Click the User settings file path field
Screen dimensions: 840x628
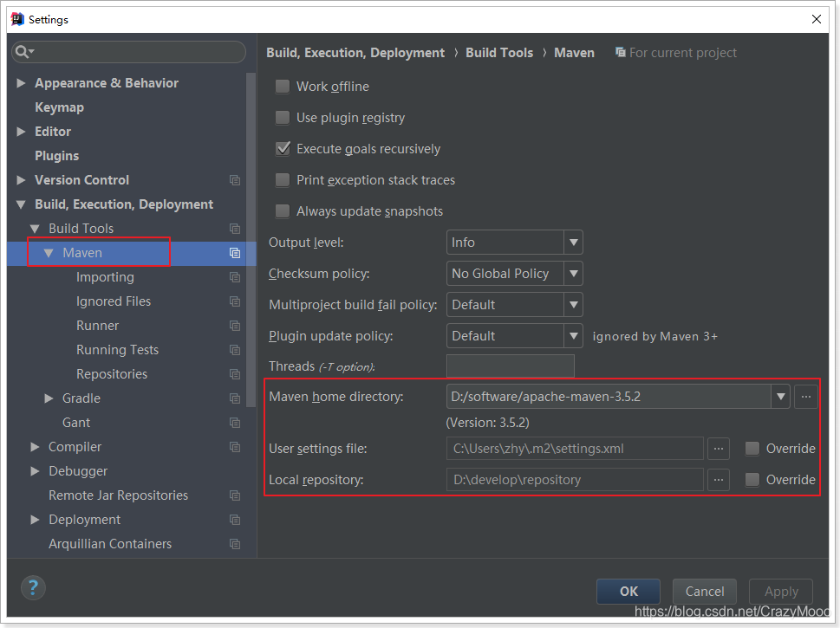point(575,449)
